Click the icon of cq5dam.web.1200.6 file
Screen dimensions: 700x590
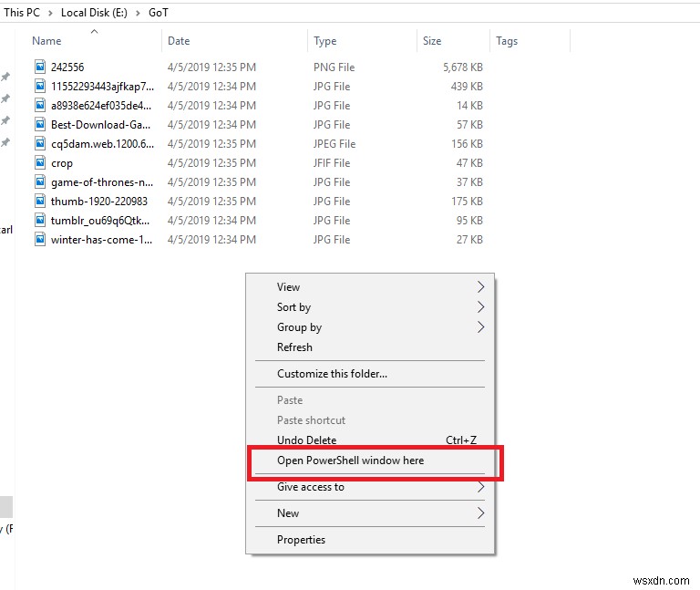click(40, 144)
